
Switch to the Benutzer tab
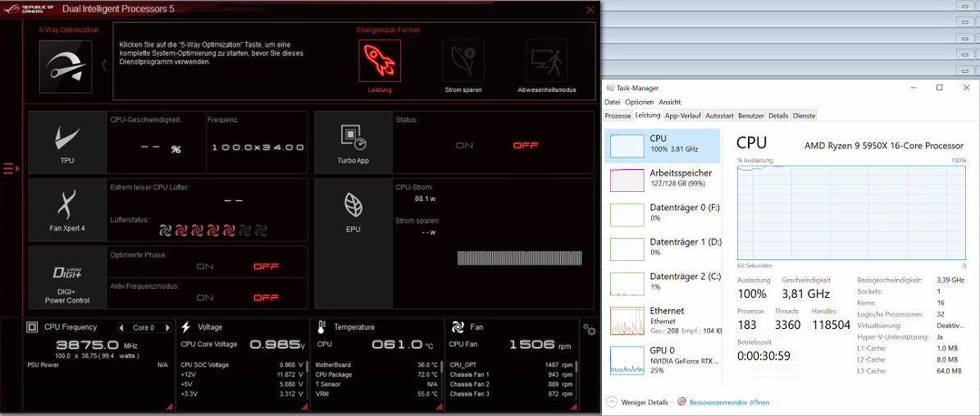click(x=750, y=116)
